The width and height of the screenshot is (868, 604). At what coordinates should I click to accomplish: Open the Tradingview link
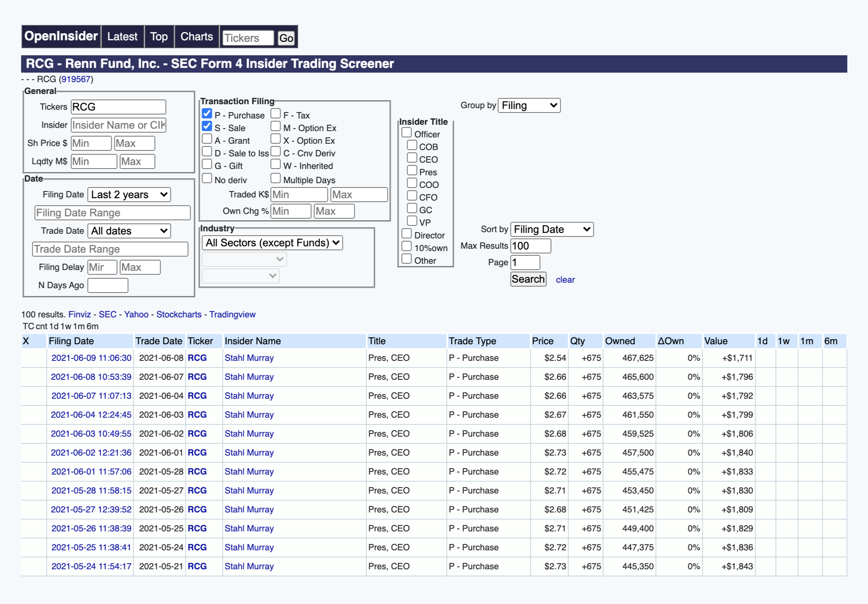click(232, 315)
